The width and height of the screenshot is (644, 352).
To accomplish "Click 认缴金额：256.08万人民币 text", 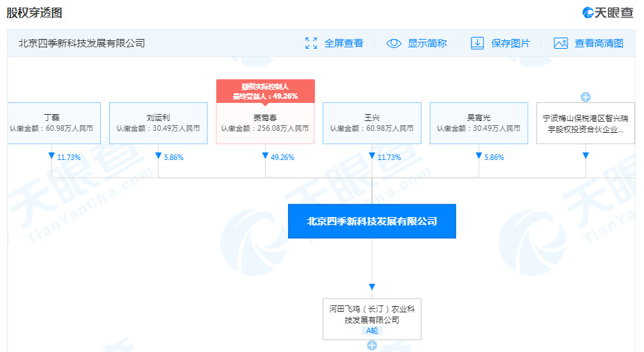I will point(265,129).
